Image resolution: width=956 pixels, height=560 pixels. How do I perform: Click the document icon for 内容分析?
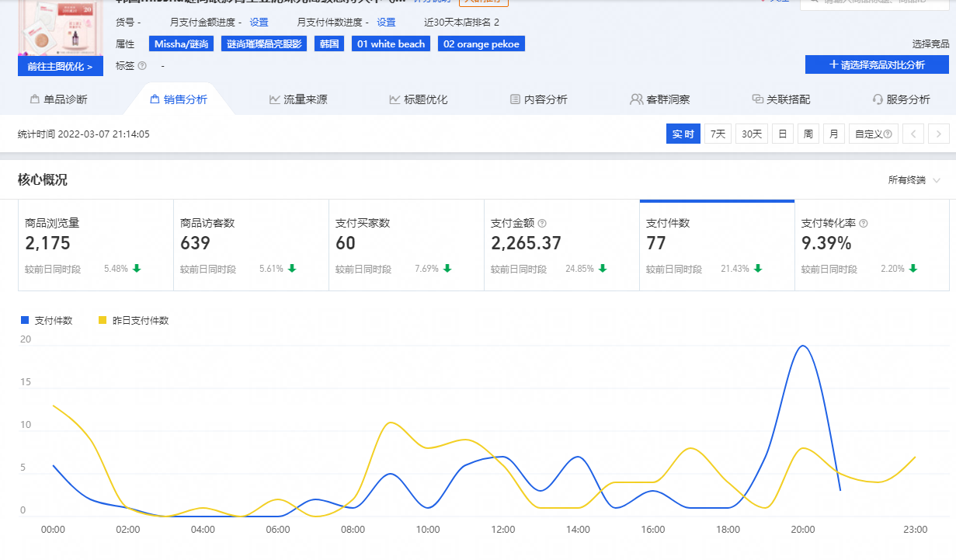[515, 99]
